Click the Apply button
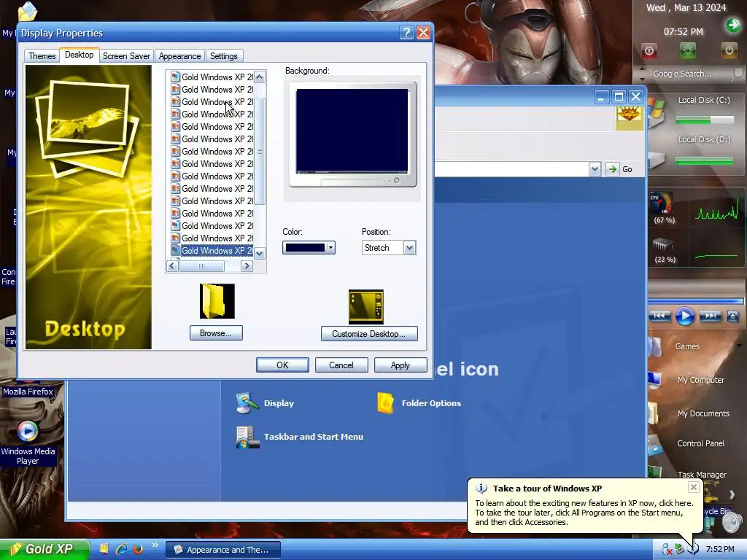 pyautogui.click(x=400, y=365)
